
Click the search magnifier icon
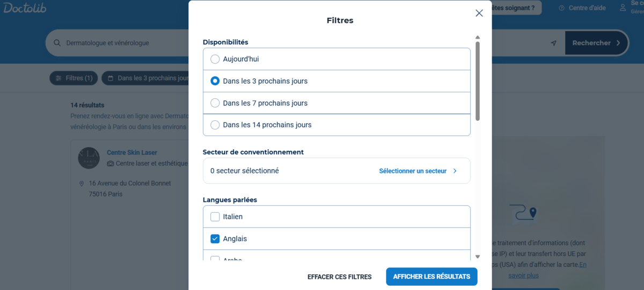pyautogui.click(x=57, y=43)
